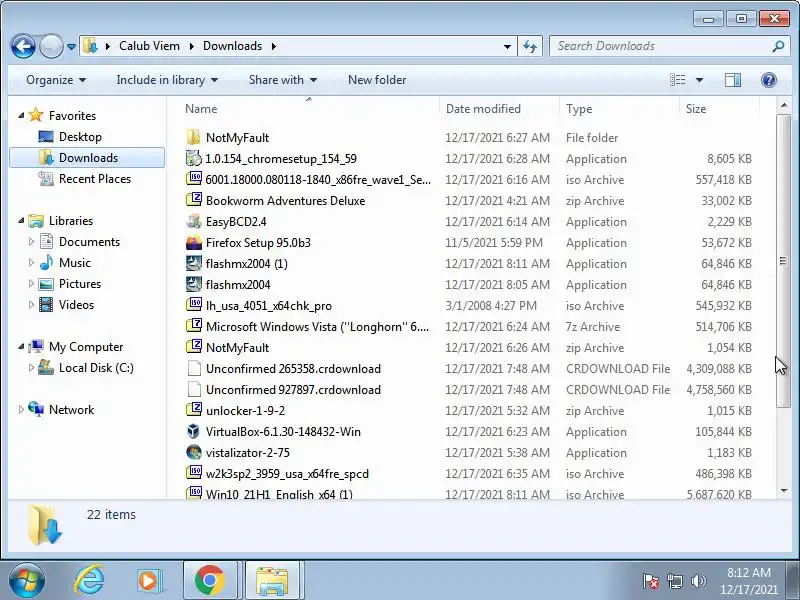Open the address bar history dropdown
The width and height of the screenshot is (800, 600).
[507, 46]
